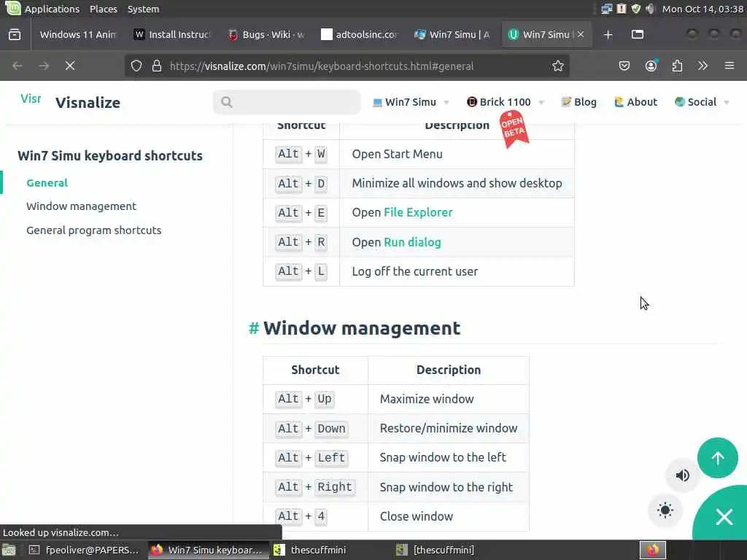The width and height of the screenshot is (747, 560).
Task: Switch to the first Win7 Simu tab
Action: pyautogui.click(x=452, y=34)
